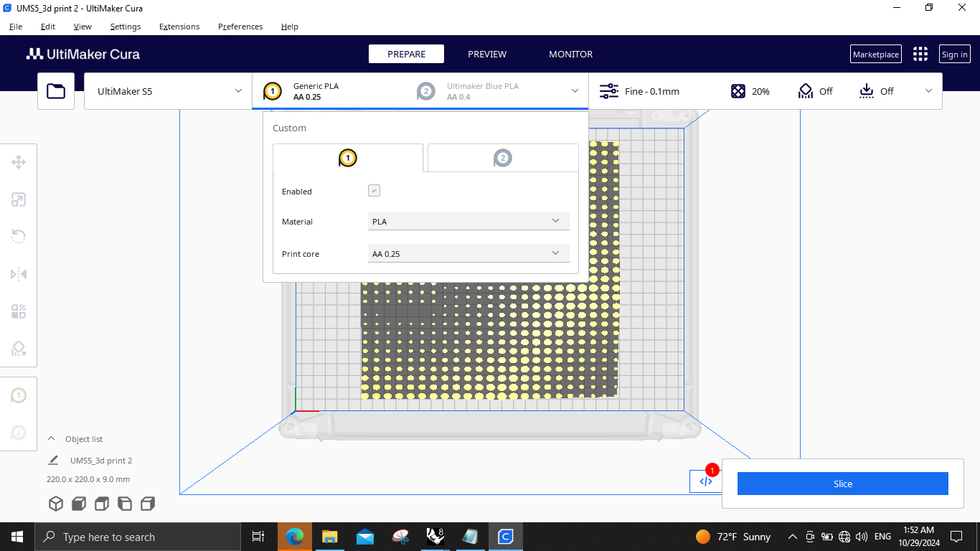Open the Preferences menu

click(x=240, y=27)
